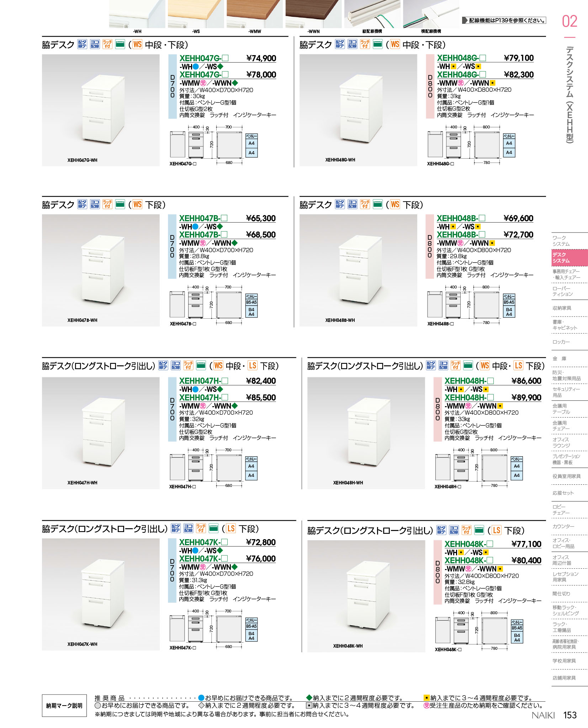The image size is (588, 728).
Task: Click the blue circle mark beside XEHH047G -WH
Action: point(195,67)
